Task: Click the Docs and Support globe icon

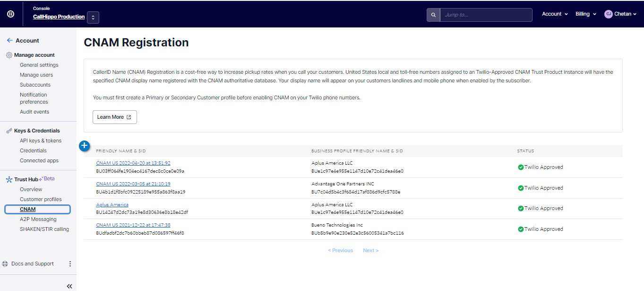Action: tap(5, 264)
